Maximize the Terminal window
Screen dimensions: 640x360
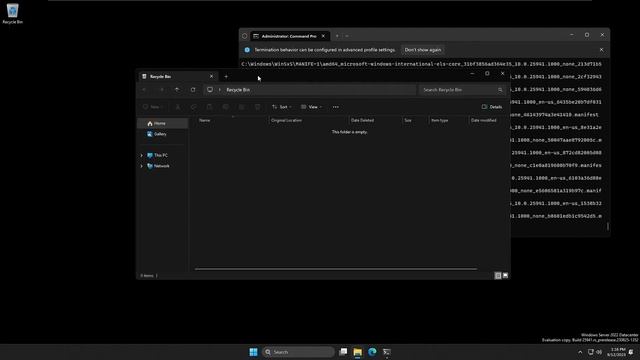[x=587, y=35]
